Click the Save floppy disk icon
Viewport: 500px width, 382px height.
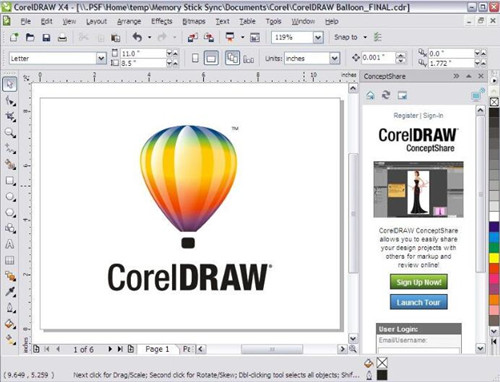pyautogui.click(x=46, y=37)
